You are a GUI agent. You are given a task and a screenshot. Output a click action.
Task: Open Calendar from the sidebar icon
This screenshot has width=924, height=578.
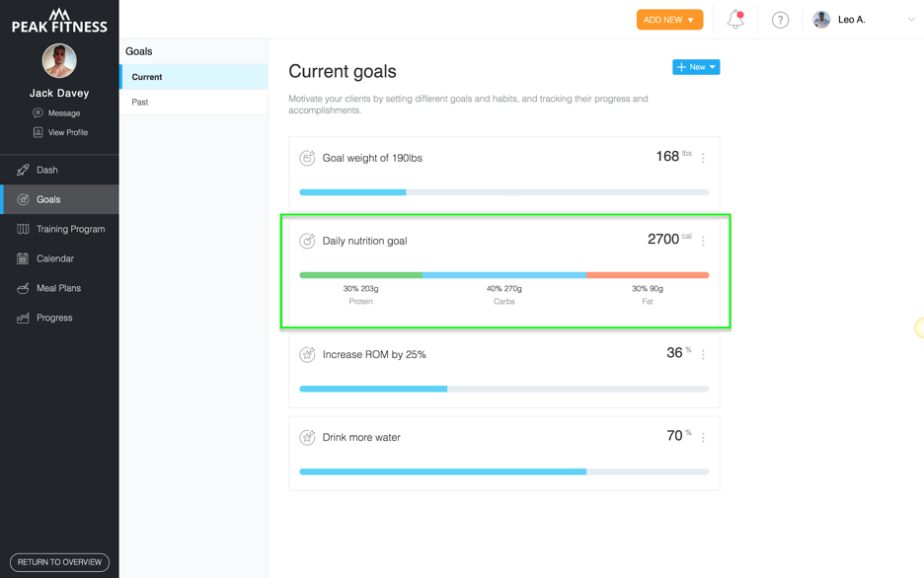click(x=23, y=258)
